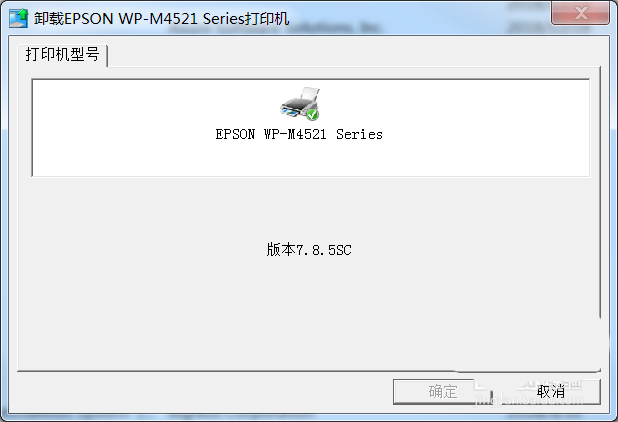Click the word "EPSON" in printer label
Viewport: 618px width, 422px height.
tap(235, 134)
